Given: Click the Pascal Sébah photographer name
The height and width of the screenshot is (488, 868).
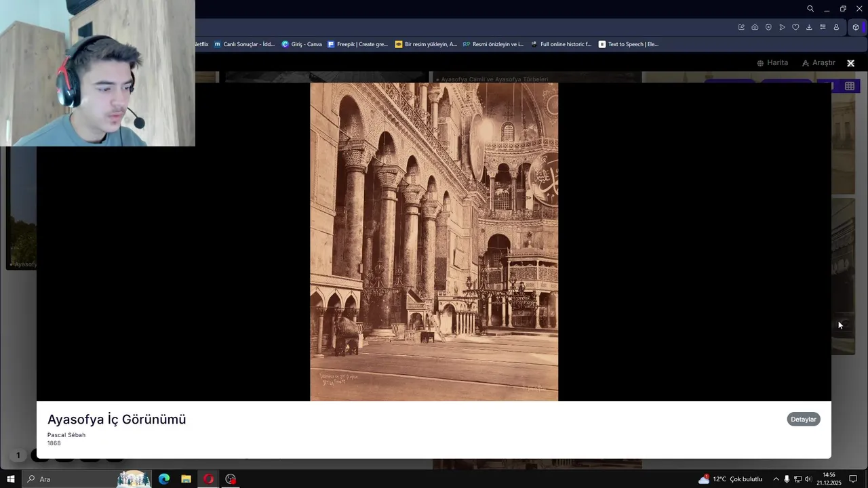Looking at the screenshot, I should [66, 435].
